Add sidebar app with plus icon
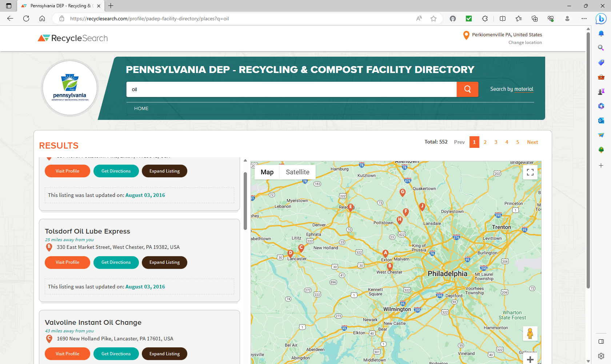The height and width of the screenshot is (364, 611). point(601,165)
